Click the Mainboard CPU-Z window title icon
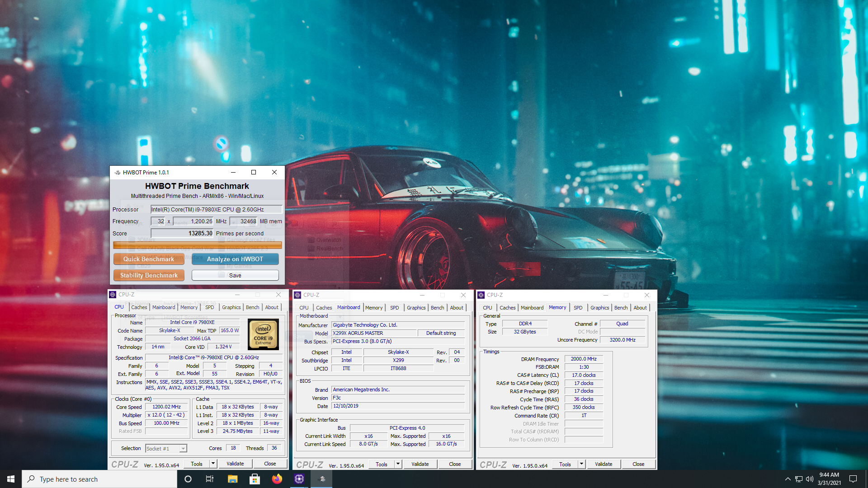 297,295
